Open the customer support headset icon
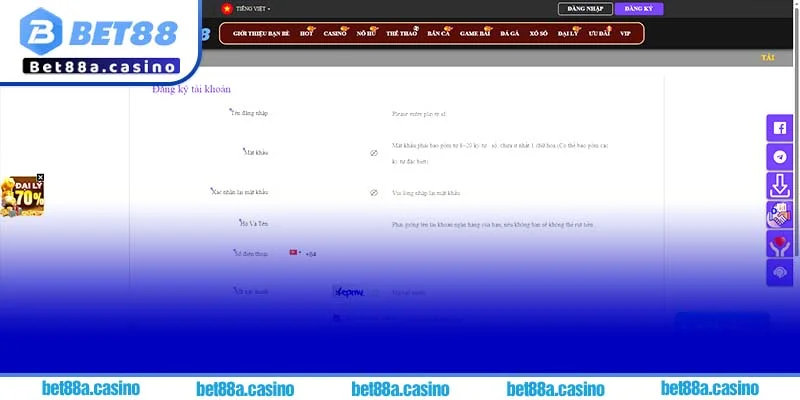The height and width of the screenshot is (400, 800). (780, 272)
